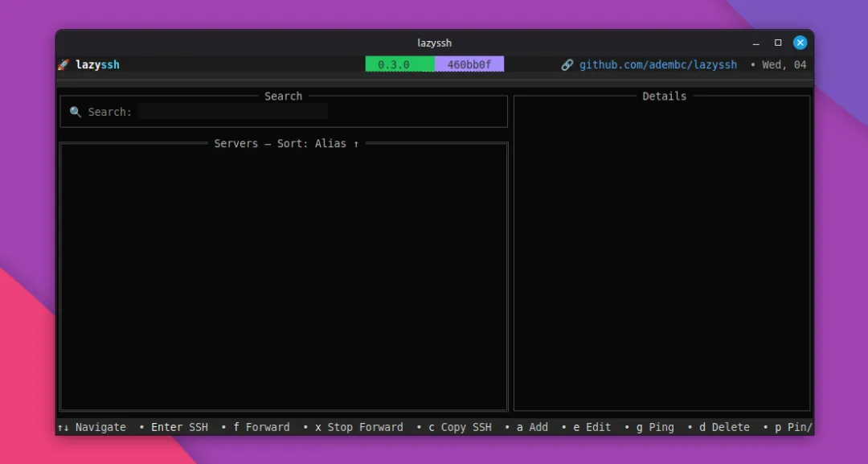Open the github.com/adembc/lazyssh link
The image size is (868, 464).
(x=658, y=65)
